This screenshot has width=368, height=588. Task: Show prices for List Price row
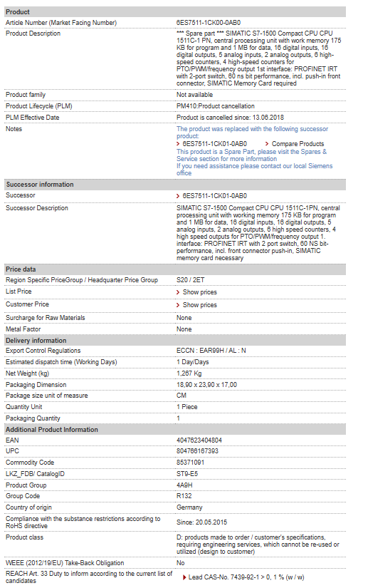click(x=199, y=292)
